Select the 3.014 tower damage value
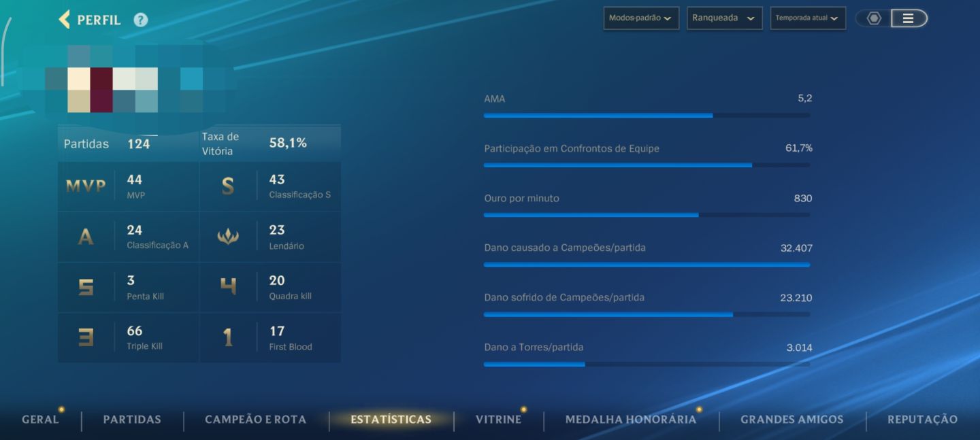 coord(800,347)
